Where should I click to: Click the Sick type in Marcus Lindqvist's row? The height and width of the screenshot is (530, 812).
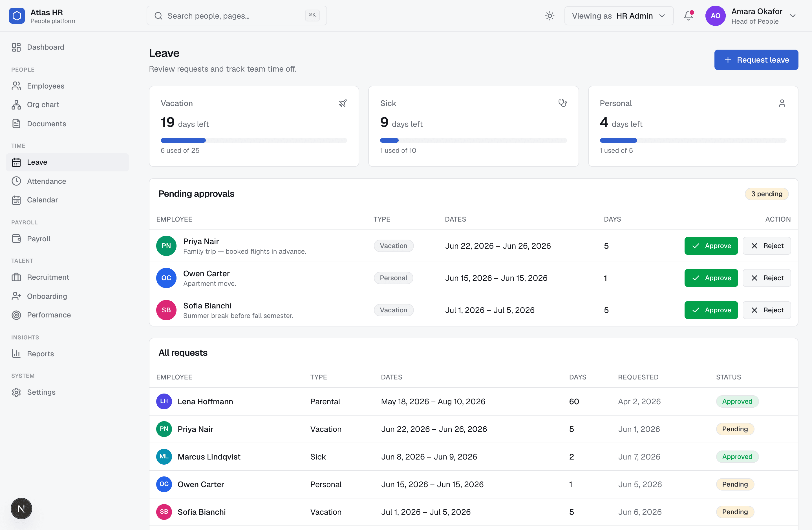(318, 457)
